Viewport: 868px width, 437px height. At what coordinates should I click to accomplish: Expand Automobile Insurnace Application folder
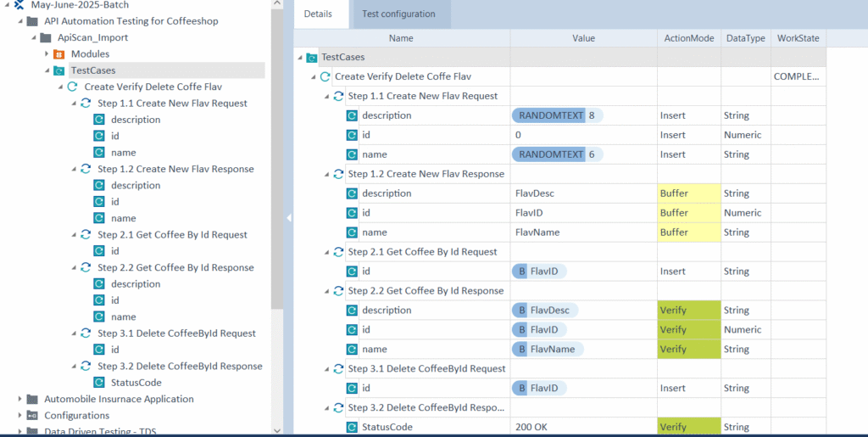tap(20, 399)
